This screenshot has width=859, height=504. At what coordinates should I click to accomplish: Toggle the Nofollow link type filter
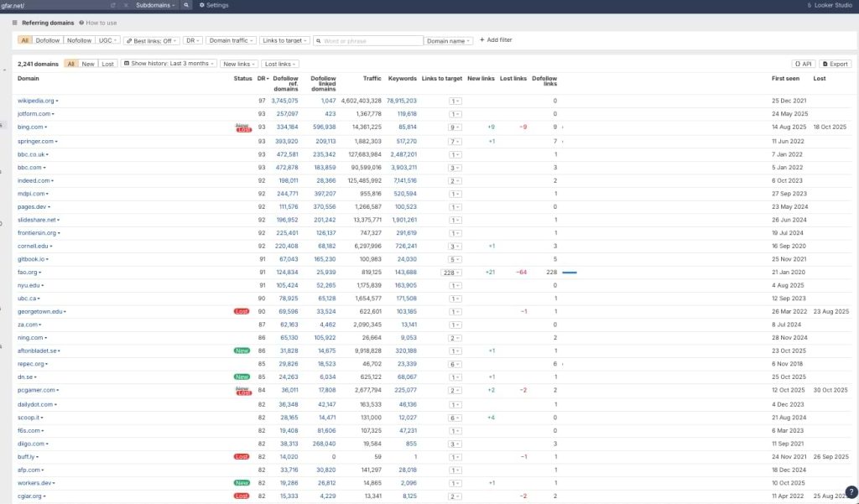(x=80, y=40)
